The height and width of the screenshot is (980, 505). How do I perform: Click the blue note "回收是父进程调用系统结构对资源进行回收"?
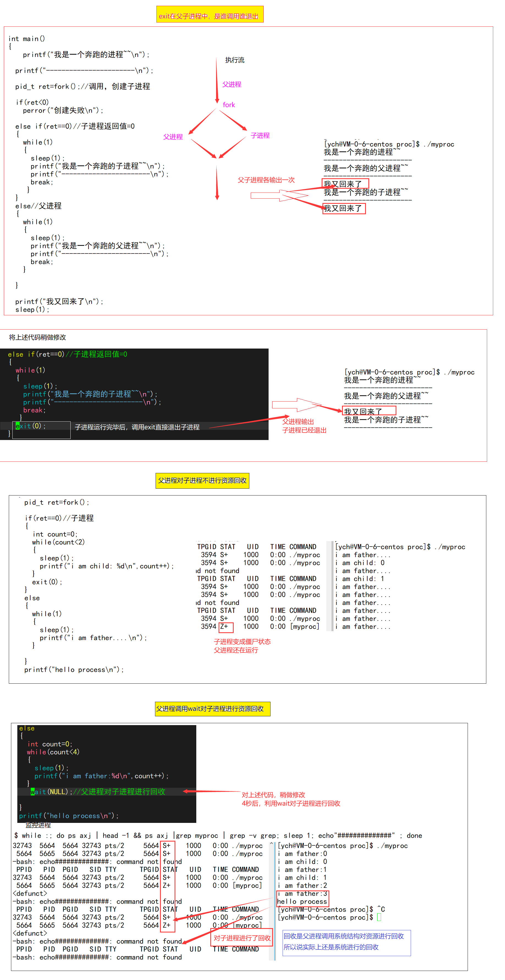(x=344, y=936)
